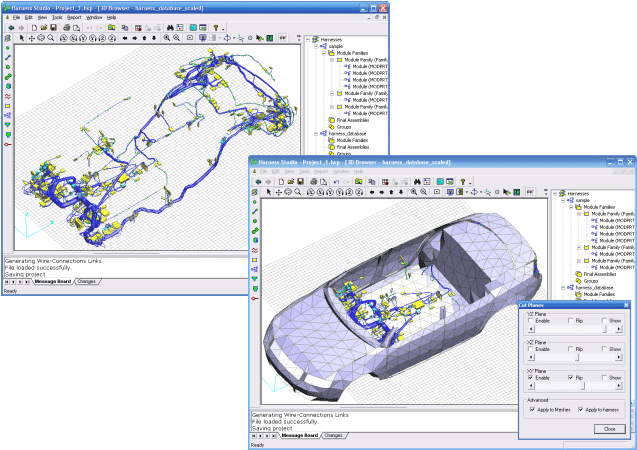Click the Save disk icon in front window

[300, 182]
